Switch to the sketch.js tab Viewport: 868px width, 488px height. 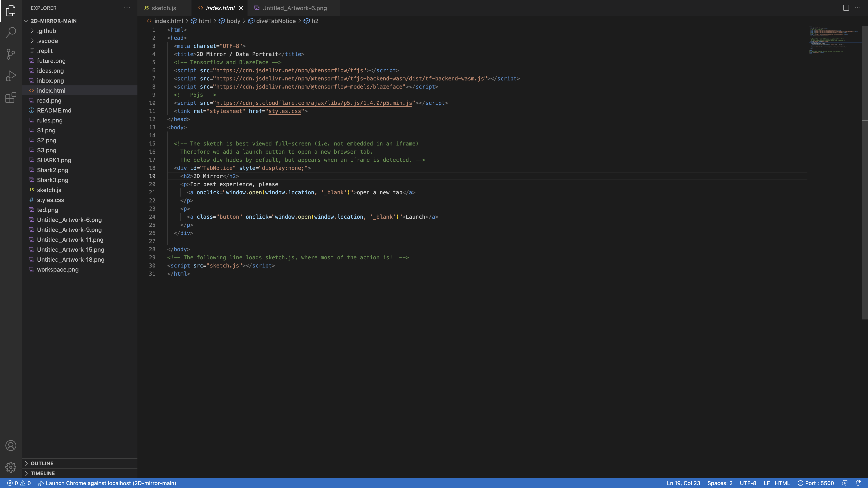(163, 8)
